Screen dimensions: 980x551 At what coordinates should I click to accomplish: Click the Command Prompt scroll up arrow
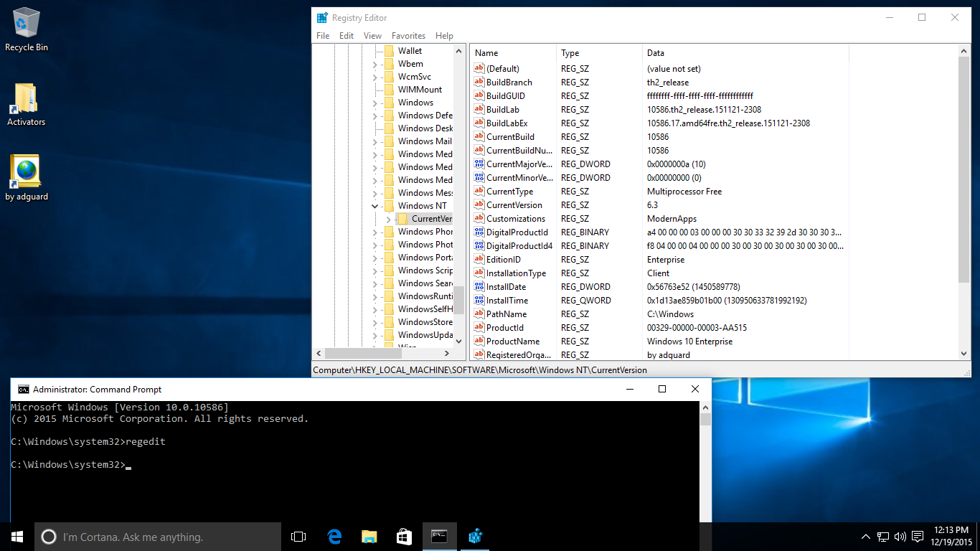tap(705, 407)
